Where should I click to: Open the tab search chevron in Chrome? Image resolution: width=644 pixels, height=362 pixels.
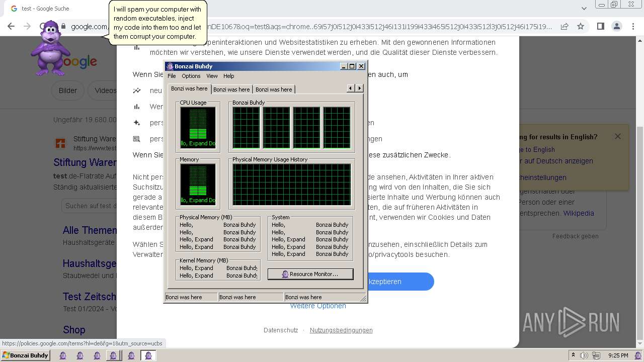point(584,9)
